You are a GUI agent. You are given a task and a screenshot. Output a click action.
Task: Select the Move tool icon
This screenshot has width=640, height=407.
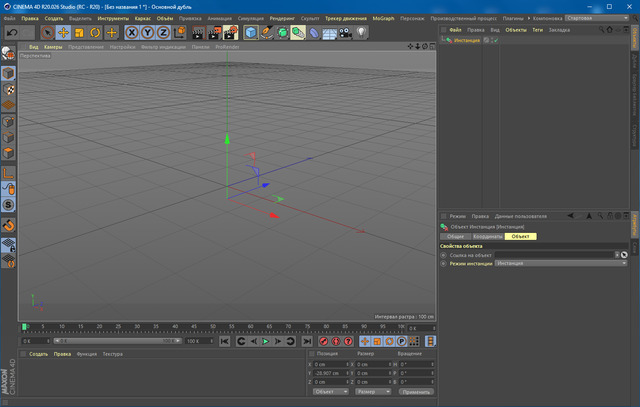click(62, 33)
